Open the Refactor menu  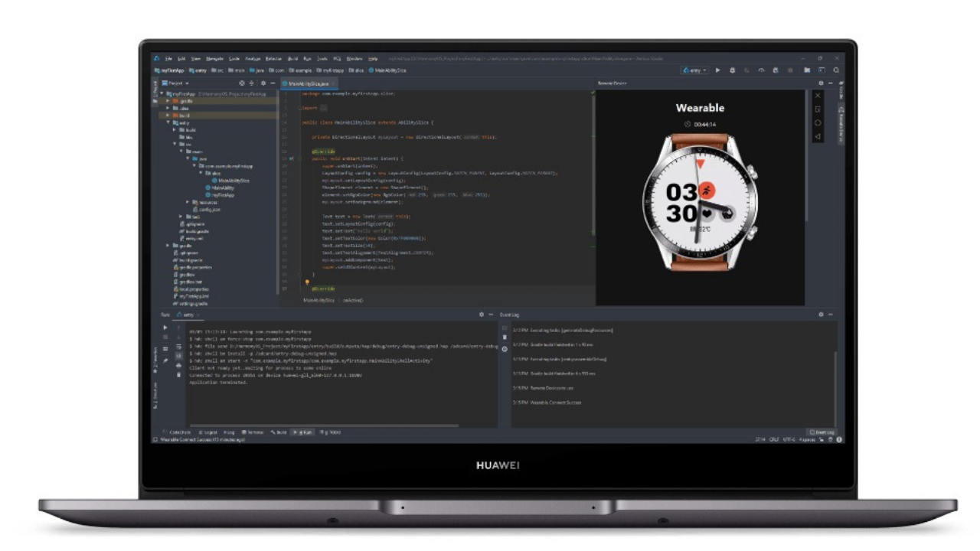pyautogui.click(x=273, y=59)
